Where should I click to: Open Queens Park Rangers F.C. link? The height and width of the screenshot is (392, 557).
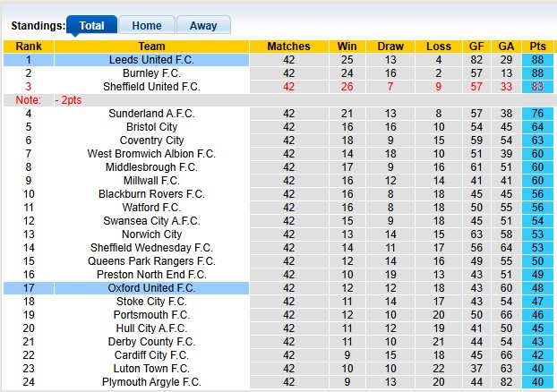point(151,261)
